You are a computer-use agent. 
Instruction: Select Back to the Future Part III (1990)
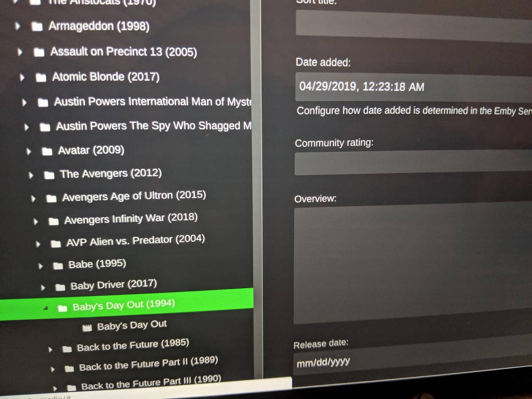(151, 383)
